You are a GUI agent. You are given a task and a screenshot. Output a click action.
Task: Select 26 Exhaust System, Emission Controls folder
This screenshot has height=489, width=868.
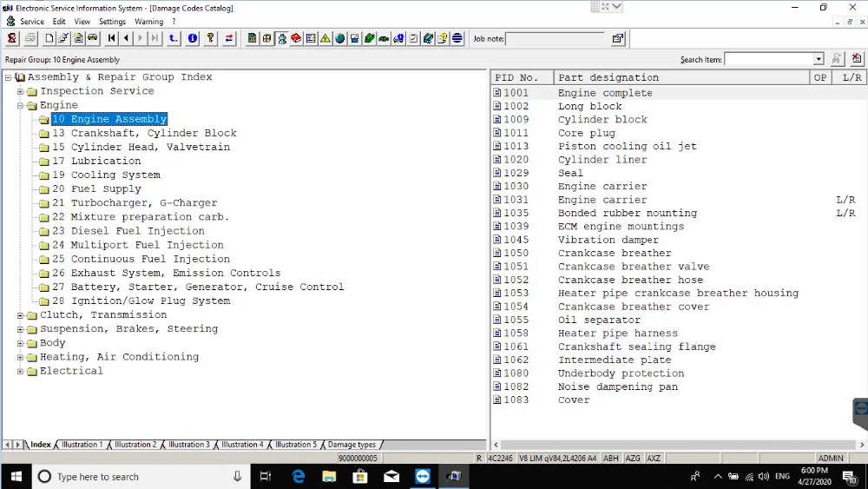tap(166, 273)
